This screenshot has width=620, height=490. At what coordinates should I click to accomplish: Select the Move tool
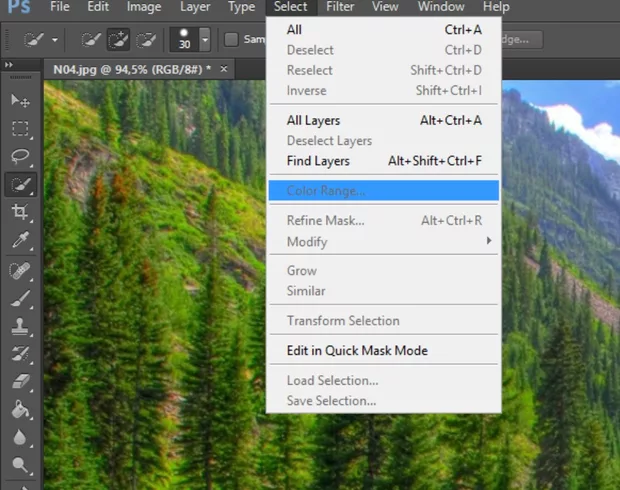click(20, 100)
